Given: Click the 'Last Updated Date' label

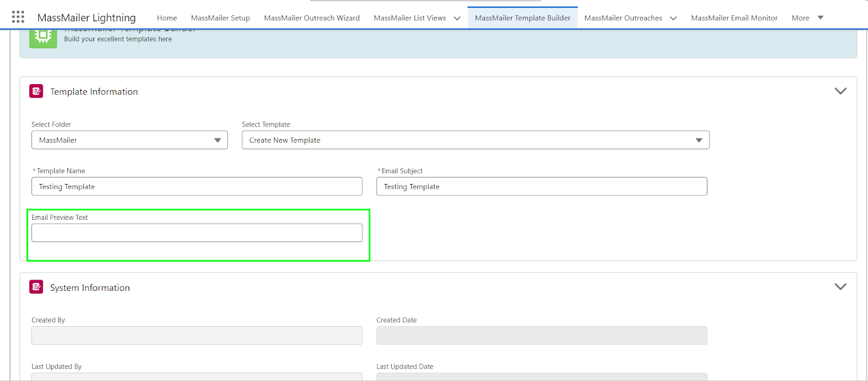Looking at the screenshot, I should pos(405,366).
